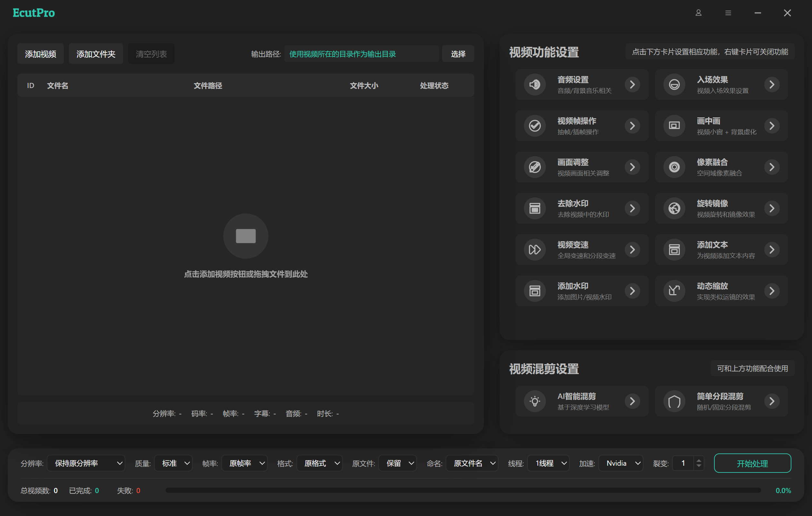The image size is (812, 516).
Task: Click the 添加视频 button
Action: (x=41, y=54)
